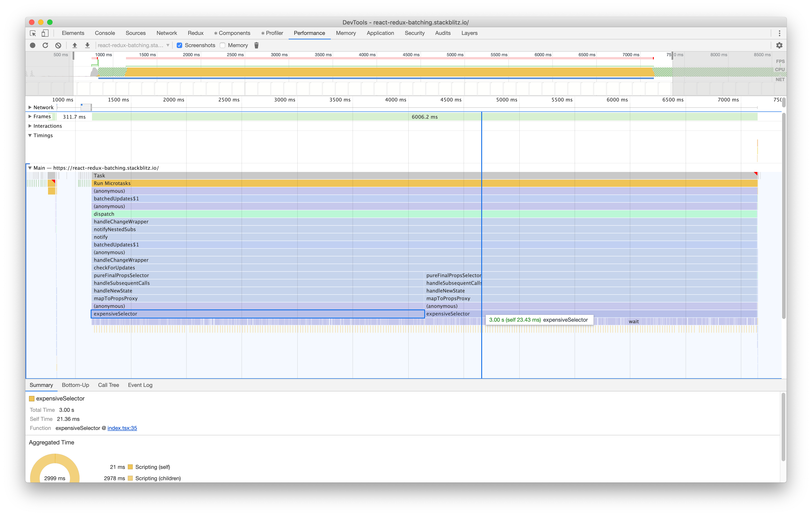
Task: Enable the Memory checkbox
Action: click(222, 45)
